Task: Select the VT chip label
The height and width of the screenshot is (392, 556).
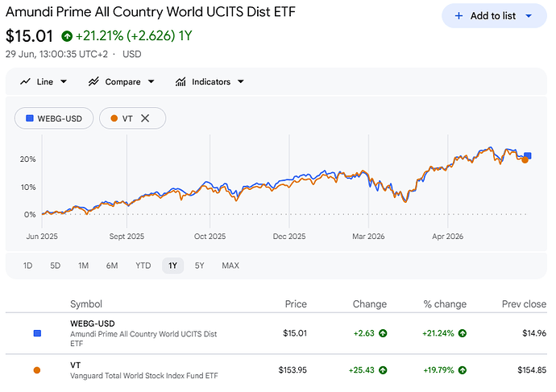Action: pyautogui.click(x=127, y=118)
